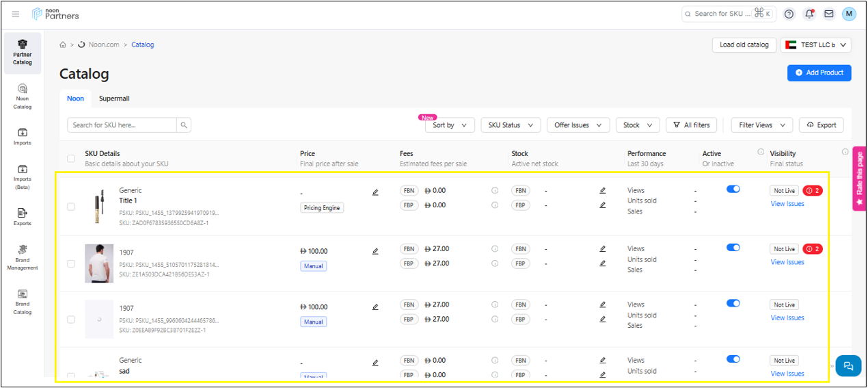Switch to the Supermall tab

tap(114, 99)
